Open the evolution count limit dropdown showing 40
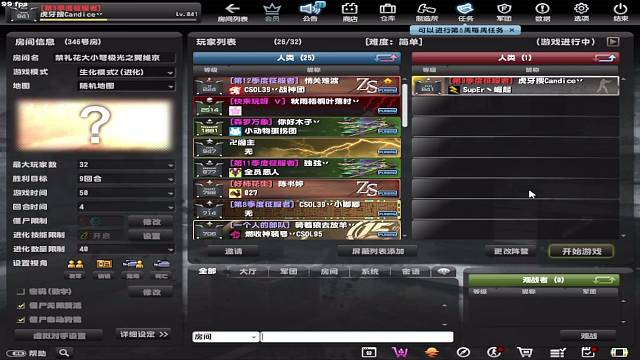 pyautogui.click(x=126, y=249)
